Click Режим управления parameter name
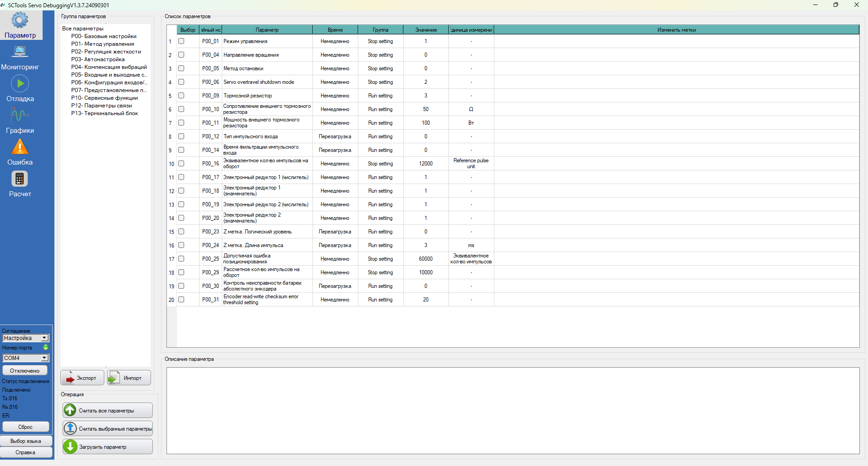This screenshot has height=466, width=868. [x=245, y=41]
